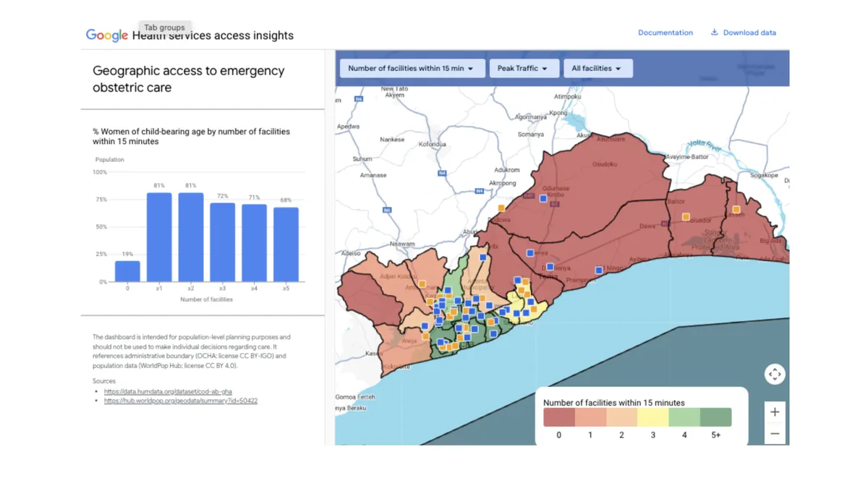This screenshot has height=486, width=868.
Task: Zoom out of the map with minus button
Action: click(775, 434)
